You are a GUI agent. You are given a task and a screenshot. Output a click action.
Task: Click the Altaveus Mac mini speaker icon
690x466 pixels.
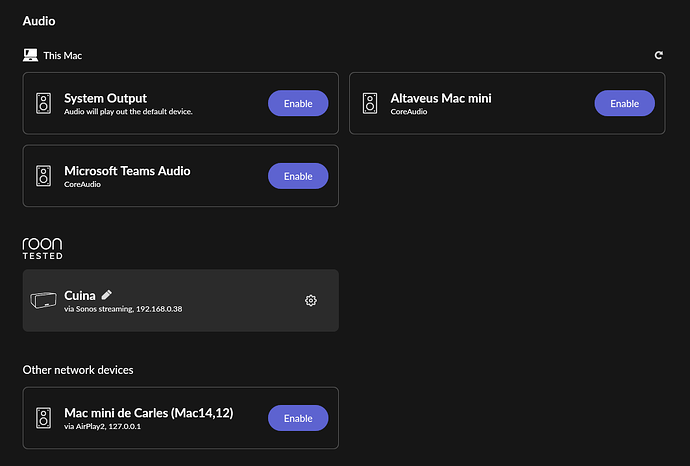[370, 103]
